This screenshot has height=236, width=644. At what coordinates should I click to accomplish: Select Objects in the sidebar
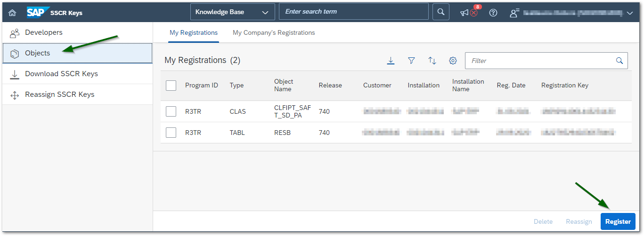[77, 53]
